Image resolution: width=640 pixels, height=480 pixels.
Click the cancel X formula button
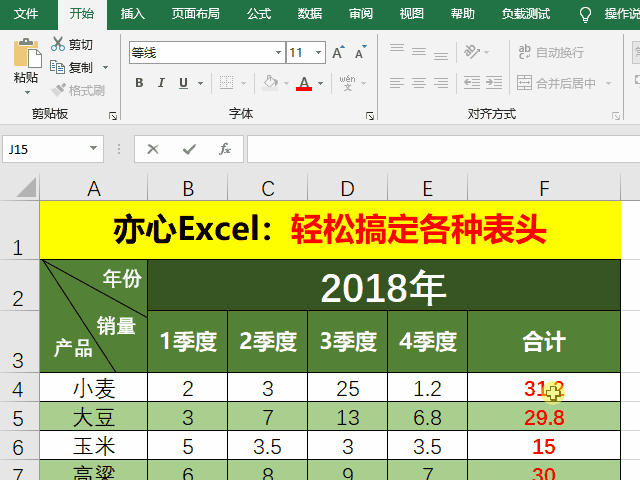(x=153, y=149)
